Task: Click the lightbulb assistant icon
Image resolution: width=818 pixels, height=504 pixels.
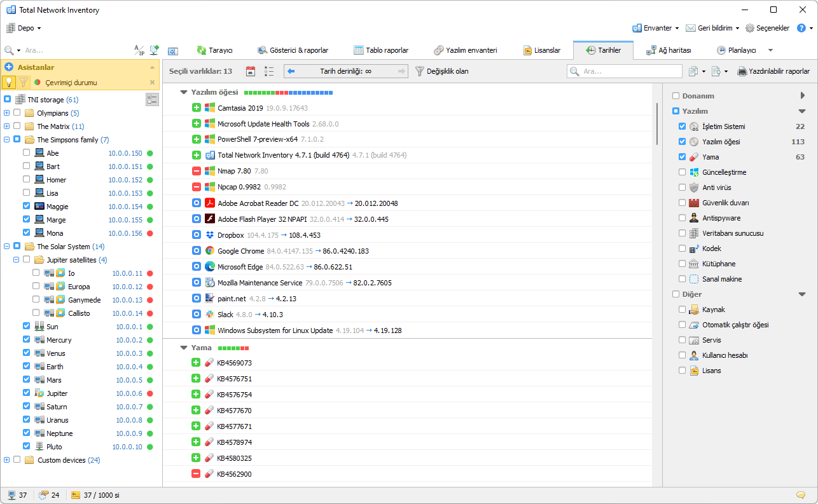Action: [x=9, y=82]
